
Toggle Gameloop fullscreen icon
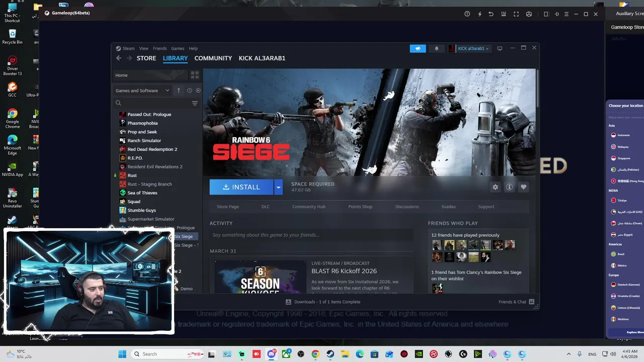pyautogui.click(x=516, y=14)
